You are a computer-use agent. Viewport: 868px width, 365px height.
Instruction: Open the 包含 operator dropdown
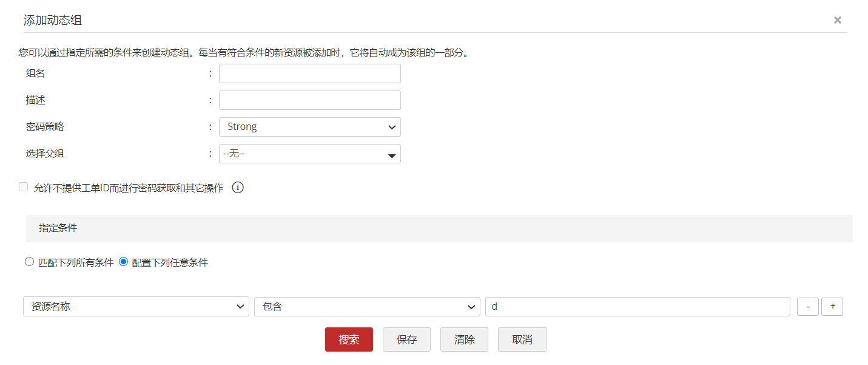(x=368, y=307)
